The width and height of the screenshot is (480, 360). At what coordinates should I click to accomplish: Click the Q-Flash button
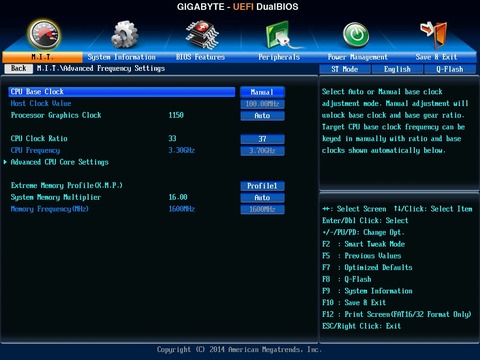tap(450, 69)
